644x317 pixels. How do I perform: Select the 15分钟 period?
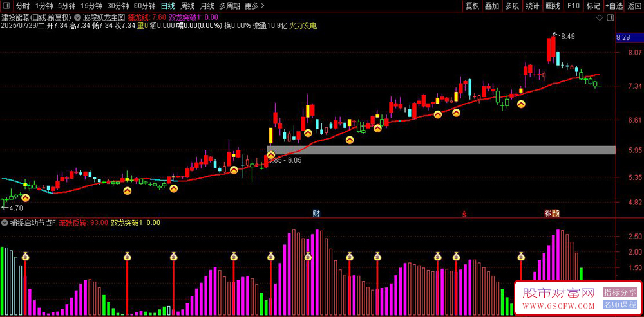tap(90, 6)
